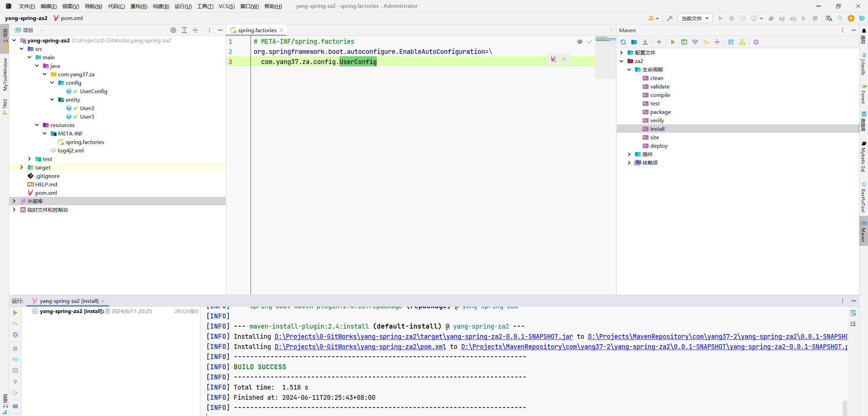Click the Maven reload floating icon in the editor

[x=553, y=59]
